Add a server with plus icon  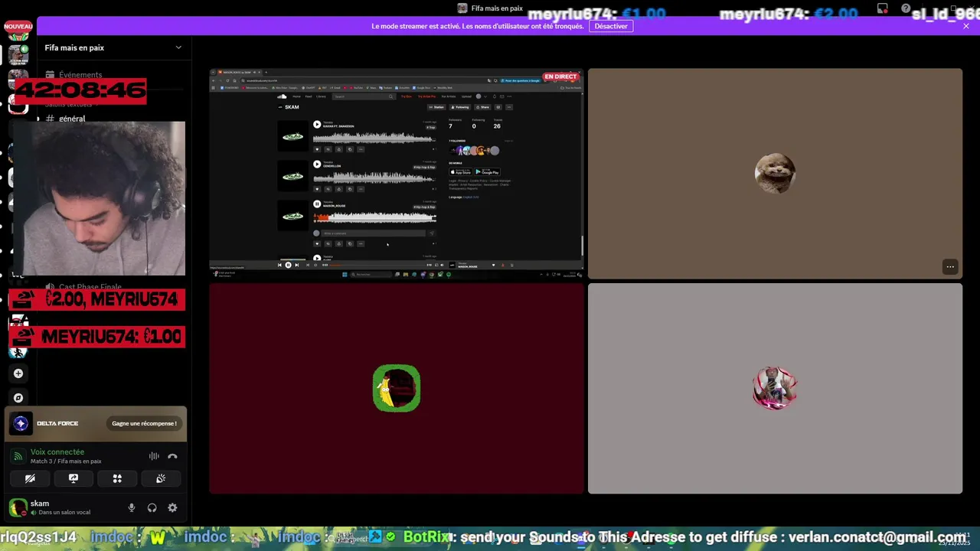point(18,373)
